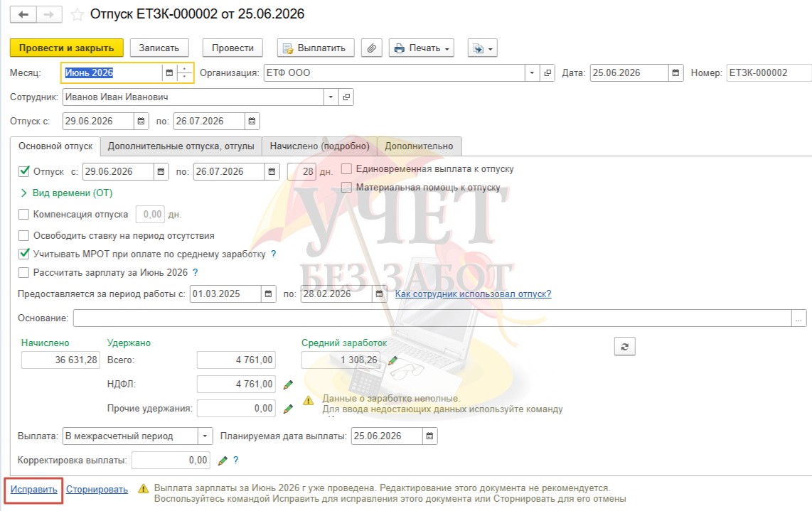Open the Сотрудник record form icon
The height and width of the screenshot is (511, 812).
point(346,97)
